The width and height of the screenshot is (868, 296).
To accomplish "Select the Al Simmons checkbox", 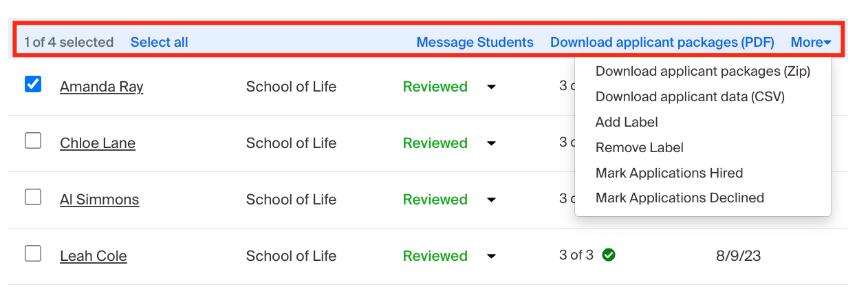I will [x=33, y=198].
